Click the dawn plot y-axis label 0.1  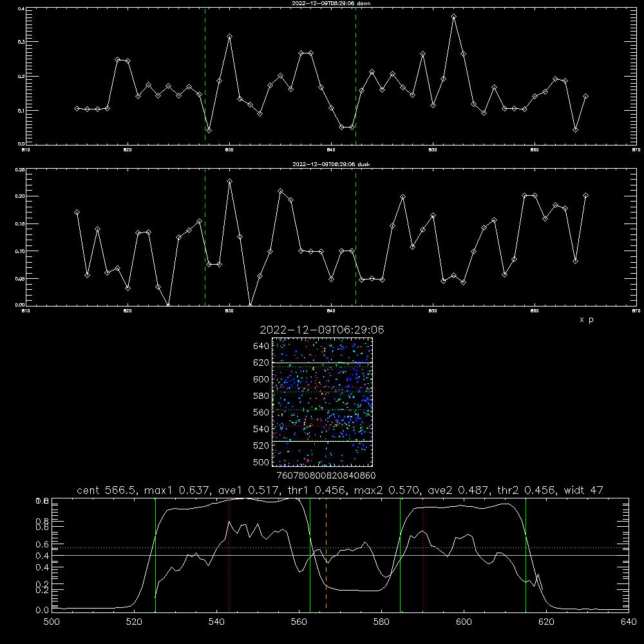[x=21, y=111]
